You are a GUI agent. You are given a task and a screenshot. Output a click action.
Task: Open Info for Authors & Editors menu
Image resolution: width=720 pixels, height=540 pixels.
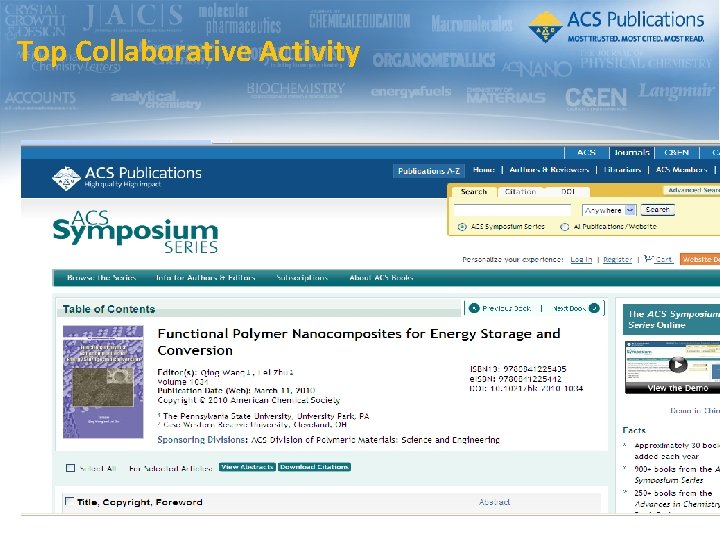pos(205,278)
